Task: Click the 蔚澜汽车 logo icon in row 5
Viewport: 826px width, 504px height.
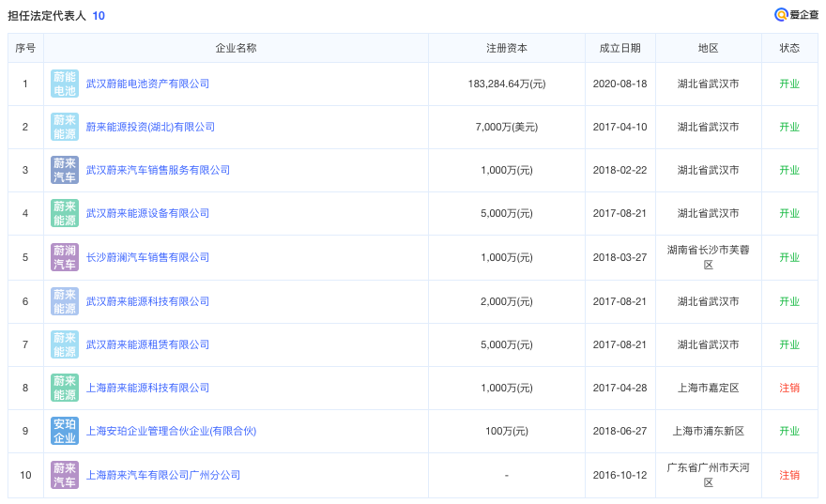Action: [x=65, y=257]
